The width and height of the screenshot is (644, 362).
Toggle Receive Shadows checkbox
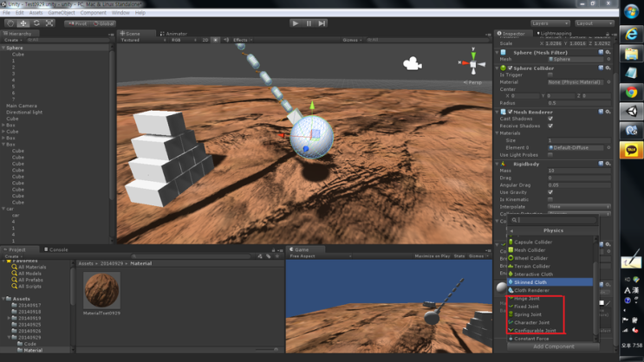coord(550,126)
